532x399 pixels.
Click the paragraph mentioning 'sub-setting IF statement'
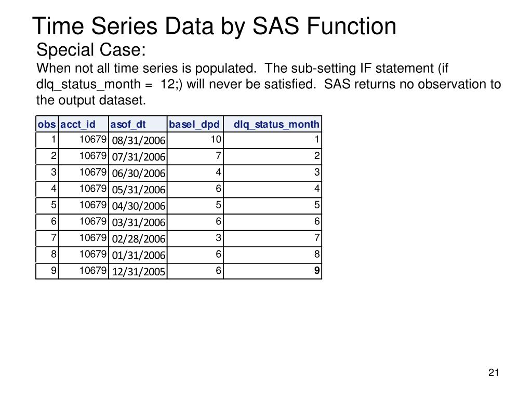tap(269, 84)
